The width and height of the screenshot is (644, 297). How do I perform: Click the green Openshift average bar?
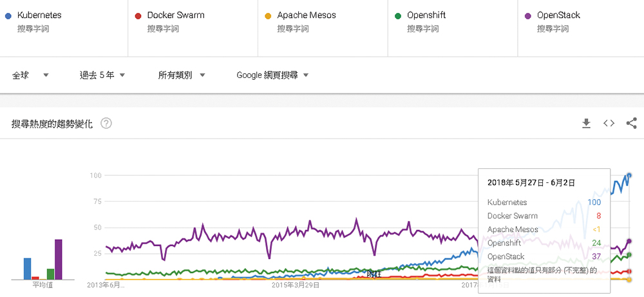tap(50, 274)
